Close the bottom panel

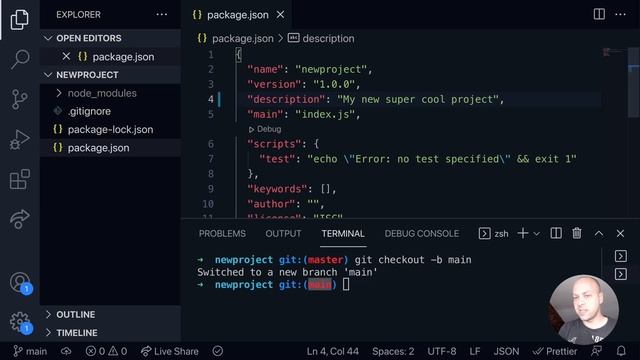tap(620, 233)
